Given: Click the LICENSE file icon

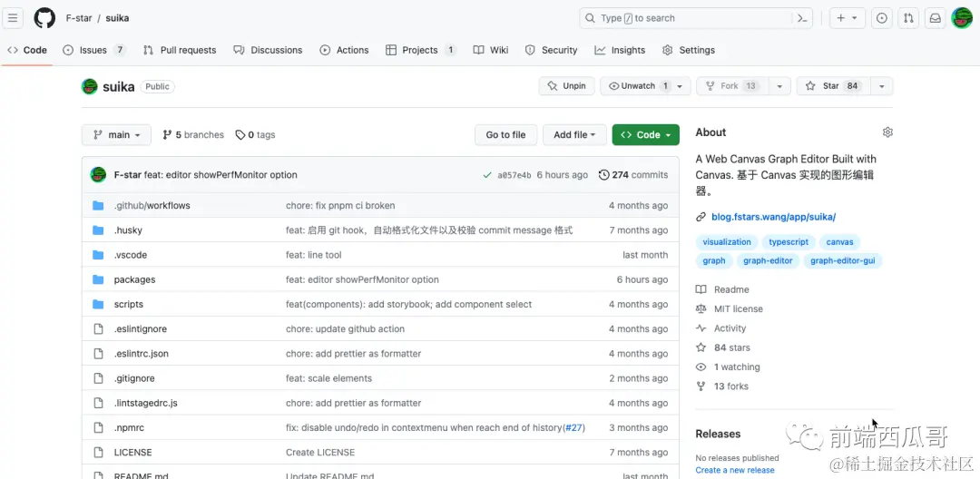Looking at the screenshot, I should pos(98,452).
